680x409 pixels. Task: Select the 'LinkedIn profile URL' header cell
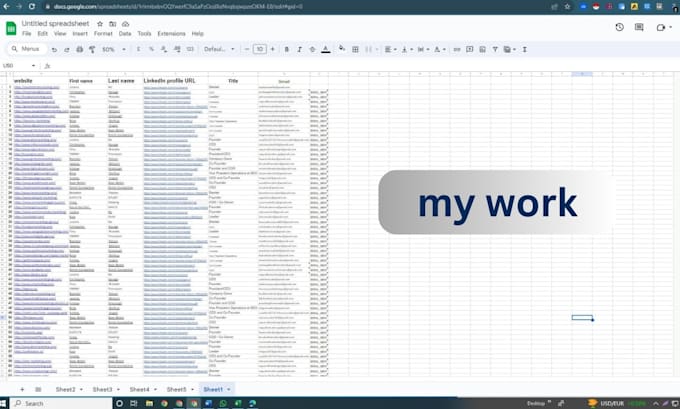[x=175, y=81]
